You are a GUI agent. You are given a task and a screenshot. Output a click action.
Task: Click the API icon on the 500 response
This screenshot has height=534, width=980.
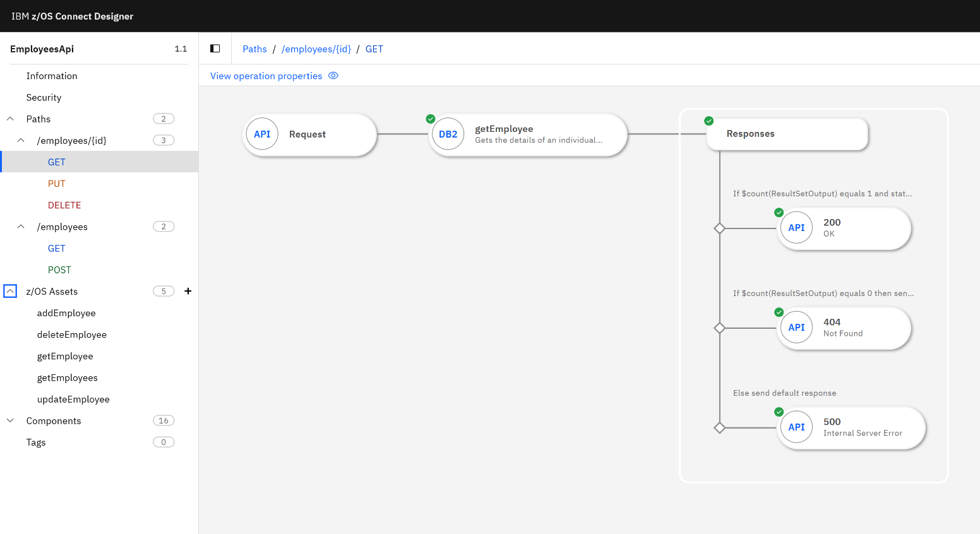(796, 427)
